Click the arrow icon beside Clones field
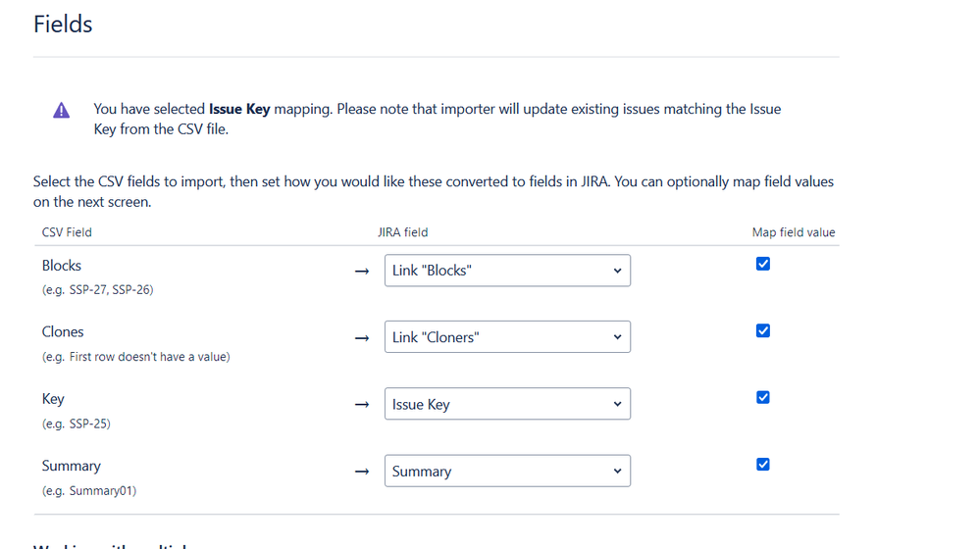 point(362,338)
